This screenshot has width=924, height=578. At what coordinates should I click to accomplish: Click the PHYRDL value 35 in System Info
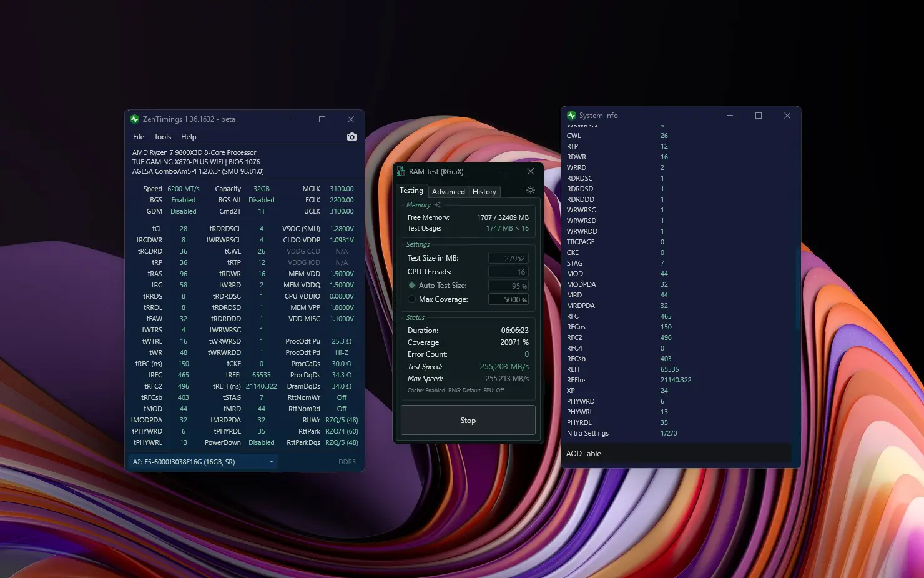664,422
